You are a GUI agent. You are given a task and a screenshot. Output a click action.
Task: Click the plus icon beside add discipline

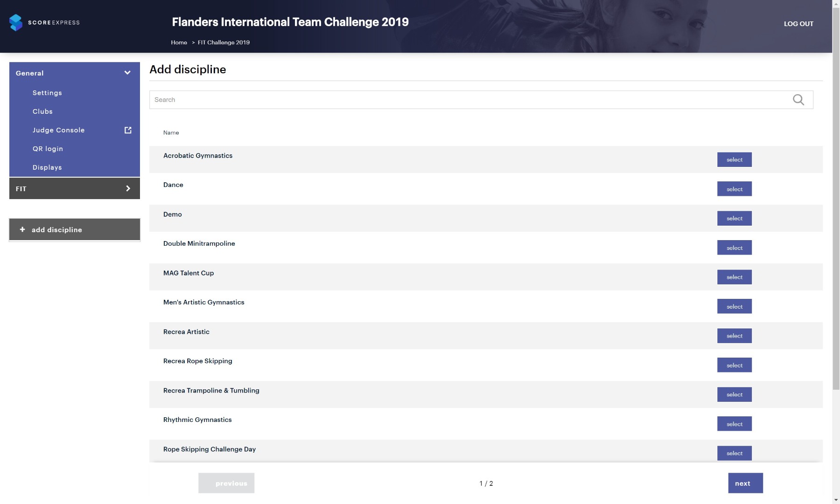[22, 229]
